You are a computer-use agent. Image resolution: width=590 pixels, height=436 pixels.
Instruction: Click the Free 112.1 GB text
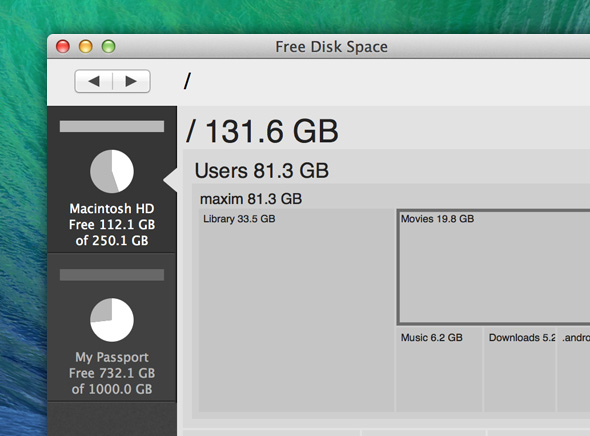point(112,225)
